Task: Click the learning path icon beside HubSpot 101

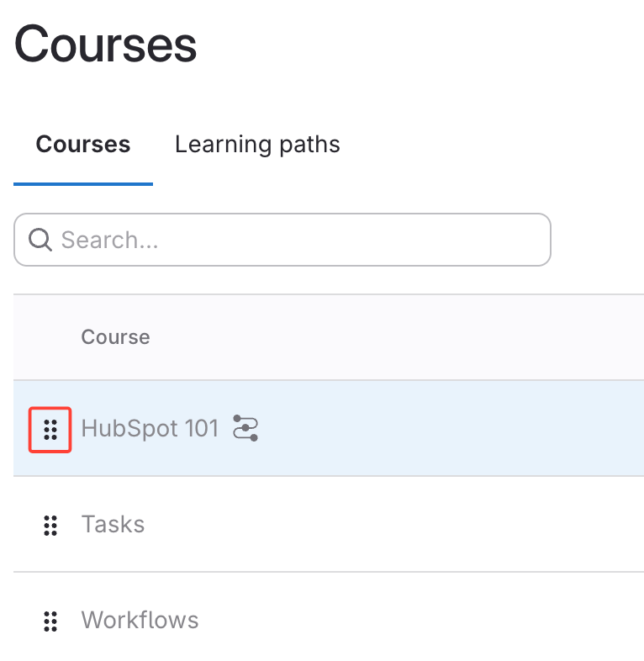Action: point(245,428)
